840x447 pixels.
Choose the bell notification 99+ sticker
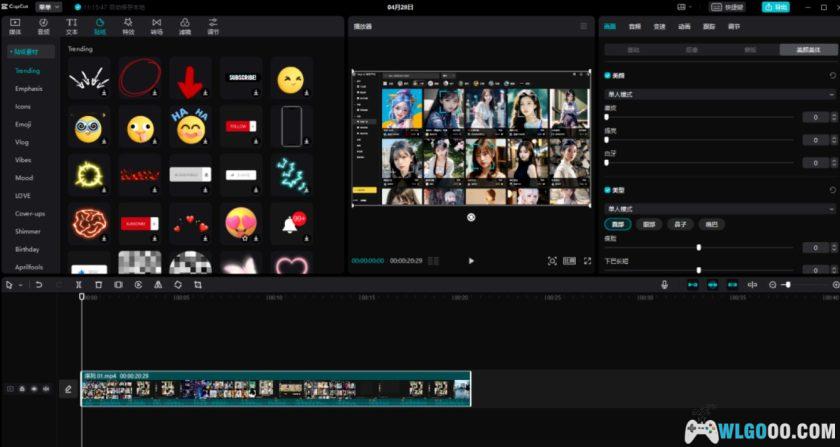(x=292, y=223)
